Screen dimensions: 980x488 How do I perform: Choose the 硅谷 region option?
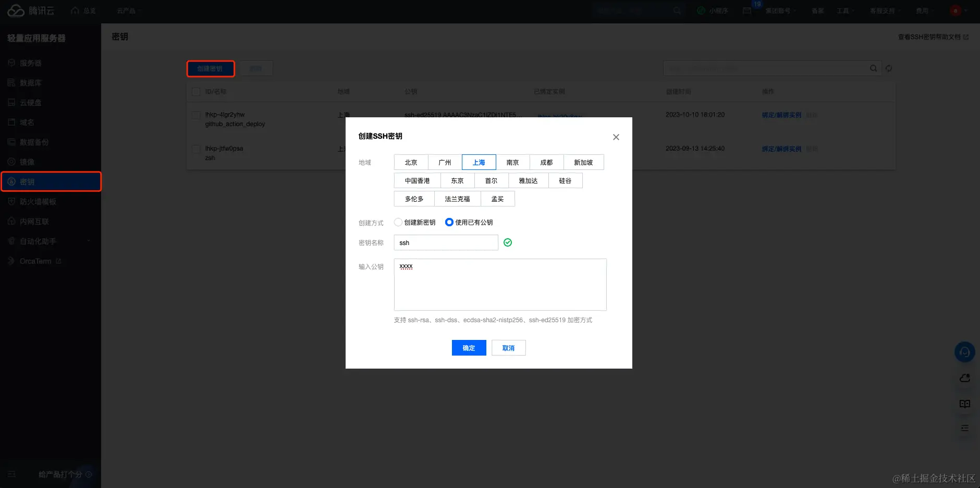click(566, 180)
